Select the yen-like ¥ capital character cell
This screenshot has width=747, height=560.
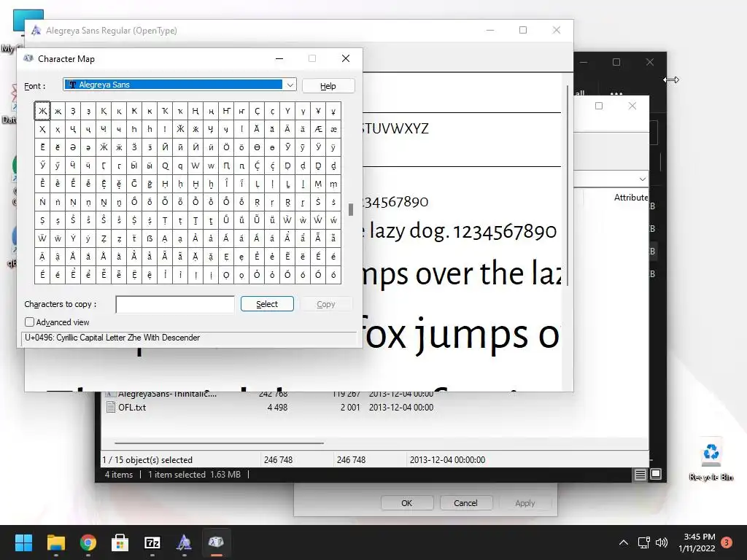pyautogui.click(x=318, y=111)
